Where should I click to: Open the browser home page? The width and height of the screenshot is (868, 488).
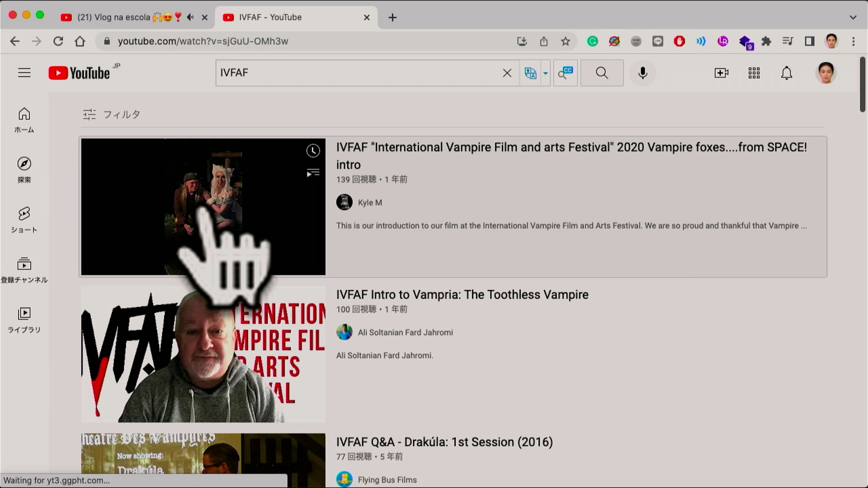click(x=80, y=41)
